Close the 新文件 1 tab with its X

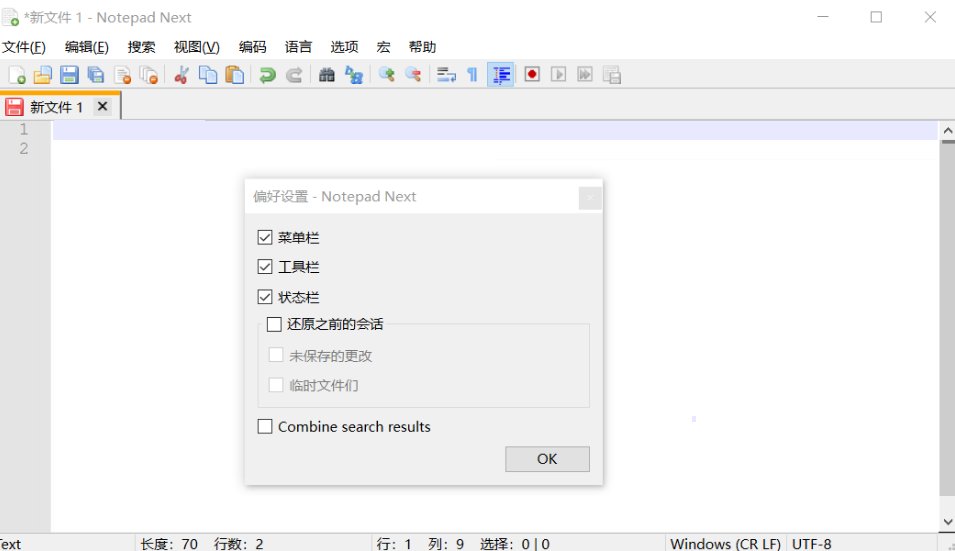coord(102,107)
